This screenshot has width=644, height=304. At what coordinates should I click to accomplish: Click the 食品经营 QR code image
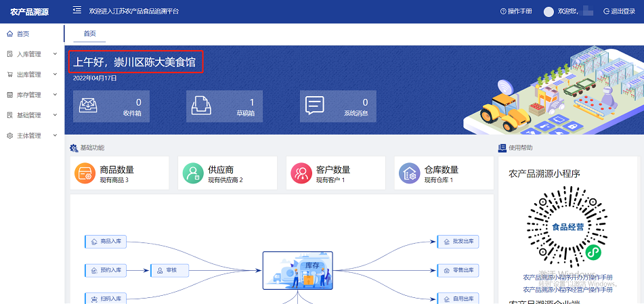pos(567,227)
